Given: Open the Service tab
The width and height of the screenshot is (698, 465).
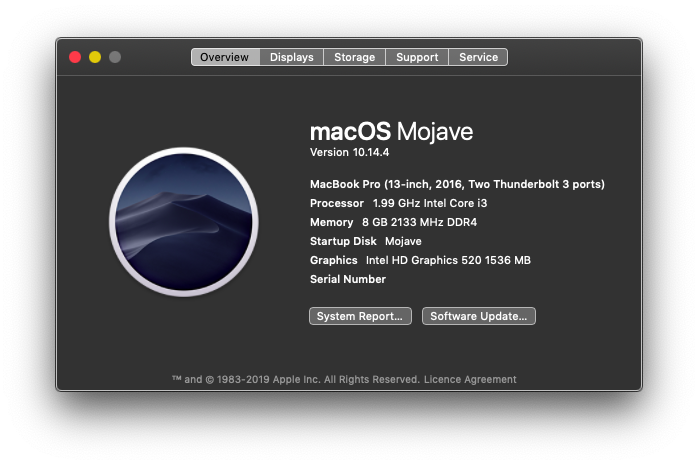Looking at the screenshot, I should (478, 57).
